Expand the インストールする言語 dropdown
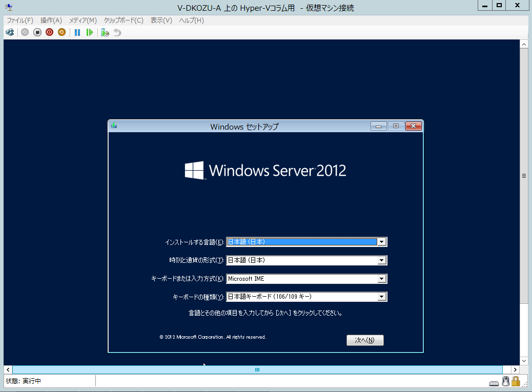This screenshot has height=392, width=532. click(x=382, y=242)
